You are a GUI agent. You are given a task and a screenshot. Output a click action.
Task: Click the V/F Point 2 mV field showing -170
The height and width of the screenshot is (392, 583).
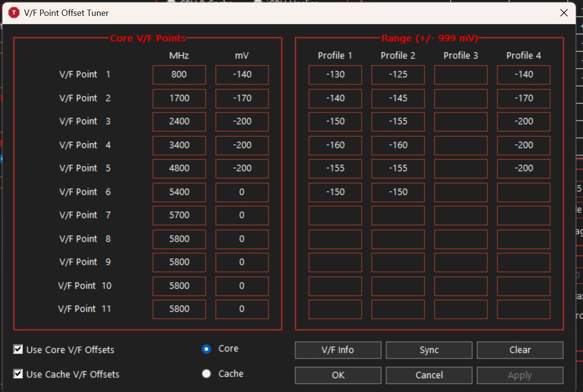click(x=242, y=98)
